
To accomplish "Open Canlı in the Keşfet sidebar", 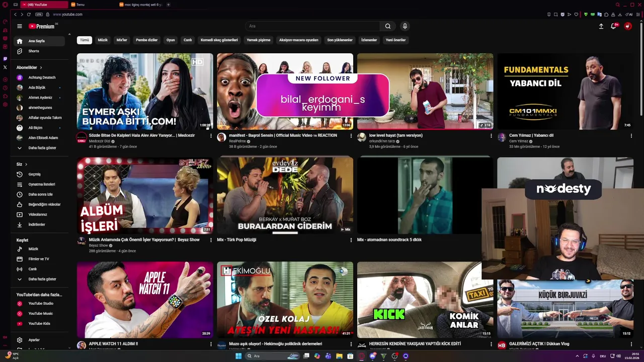I will click(x=40, y=269).
